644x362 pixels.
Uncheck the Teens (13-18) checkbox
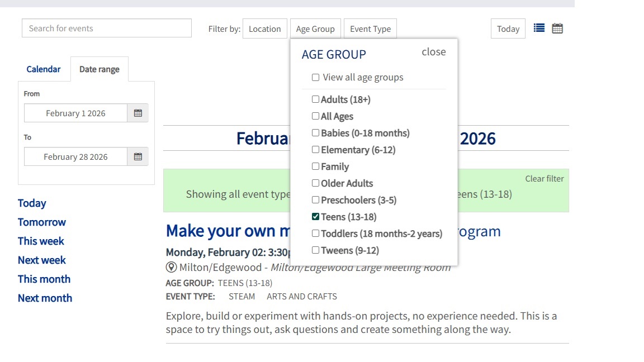click(316, 217)
